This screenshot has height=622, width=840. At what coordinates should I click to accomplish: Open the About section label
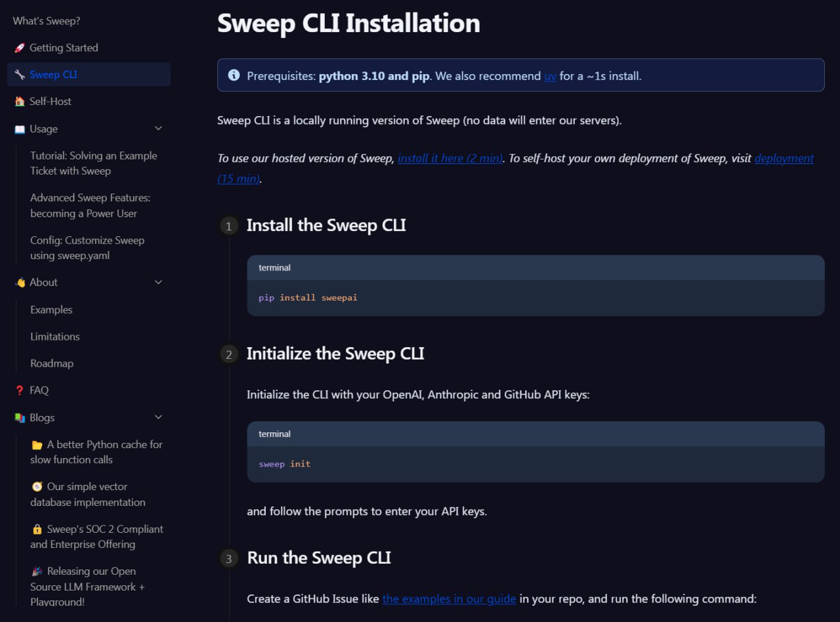click(x=43, y=283)
